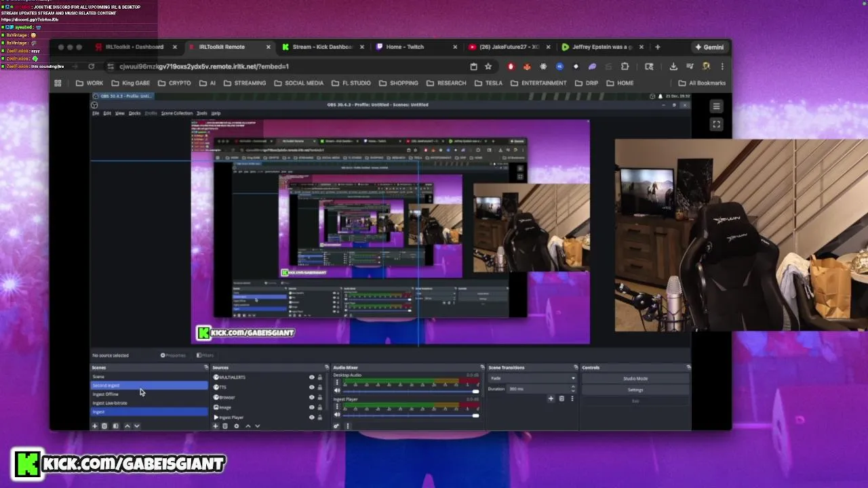
Task: Add a new scene with the Scenes plus icon
Action: click(95, 426)
